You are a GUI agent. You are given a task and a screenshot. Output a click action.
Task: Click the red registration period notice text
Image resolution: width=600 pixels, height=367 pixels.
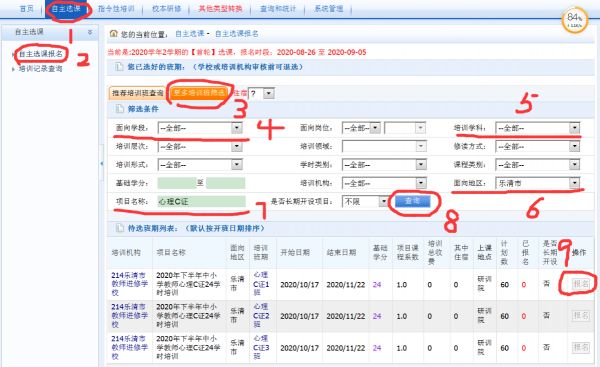(x=237, y=52)
